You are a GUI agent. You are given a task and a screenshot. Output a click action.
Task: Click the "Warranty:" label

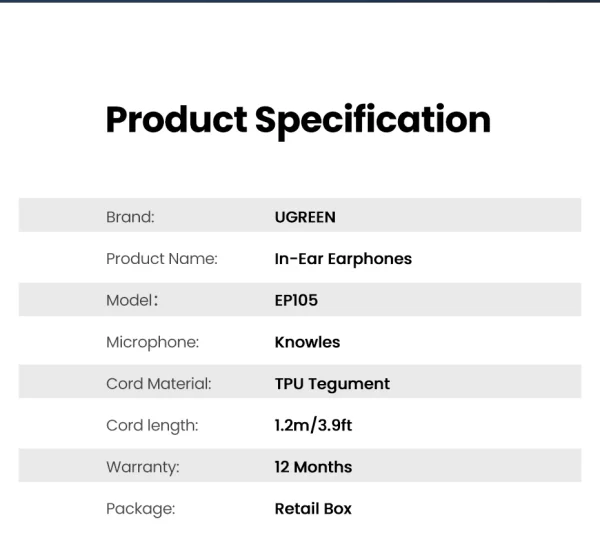143,467
